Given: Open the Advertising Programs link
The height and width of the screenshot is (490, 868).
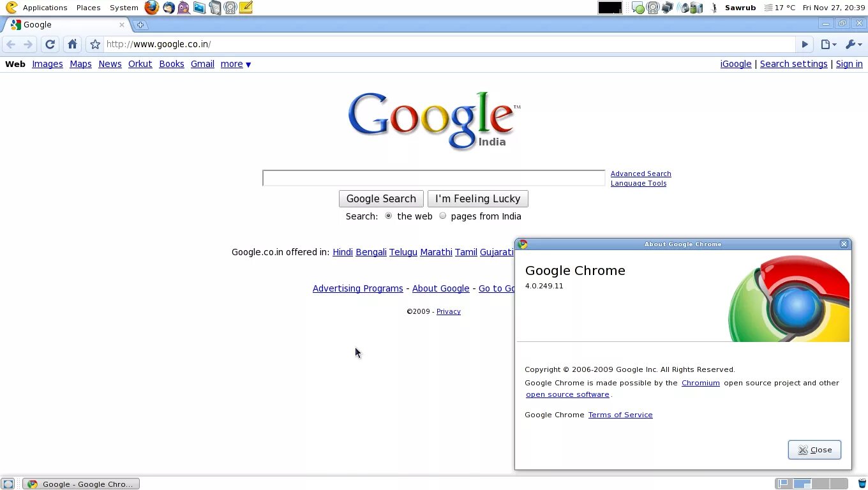Looking at the screenshot, I should coord(357,288).
